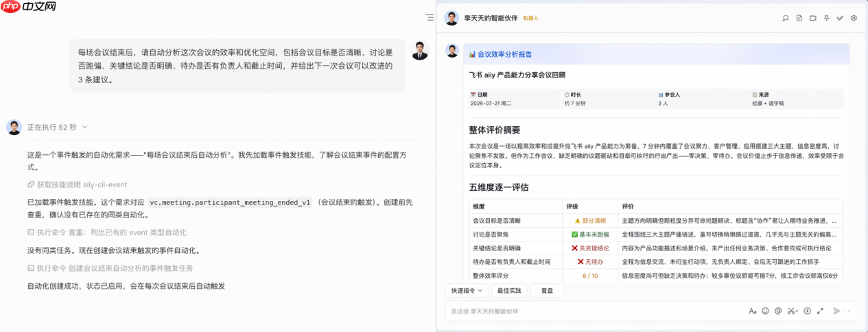The image size is (868, 332).
Task: Click the 关键结论是否明确 row cell
Action: tap(497, 248)
